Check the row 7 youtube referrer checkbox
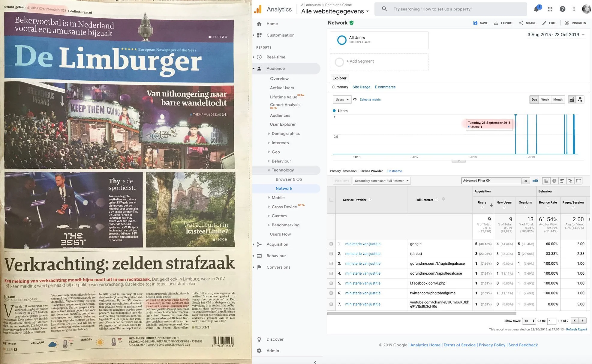Screen dimensions: 592x364 (x=331, y=304)
